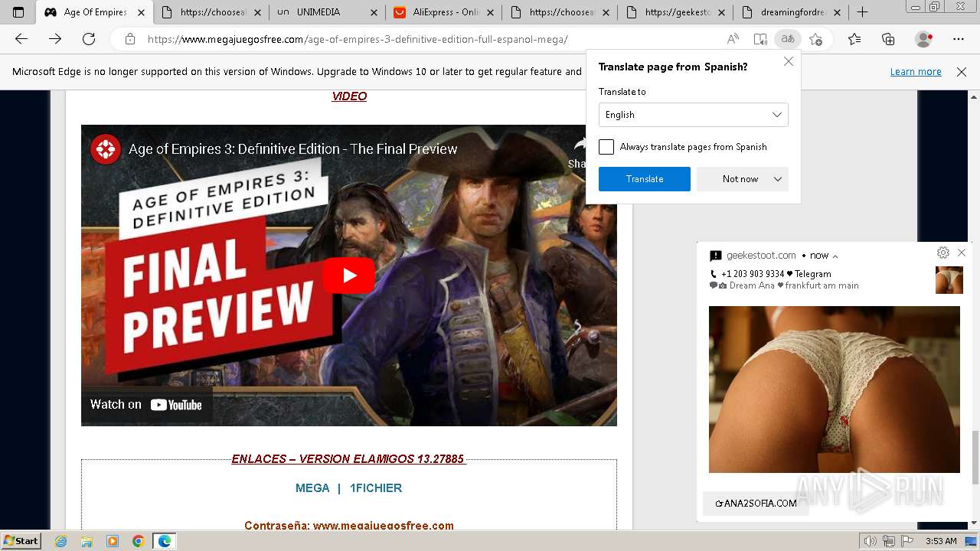
Task: Enable Always translate pages from Spanish
Action: pyautogui.click(x=606, y=147)
